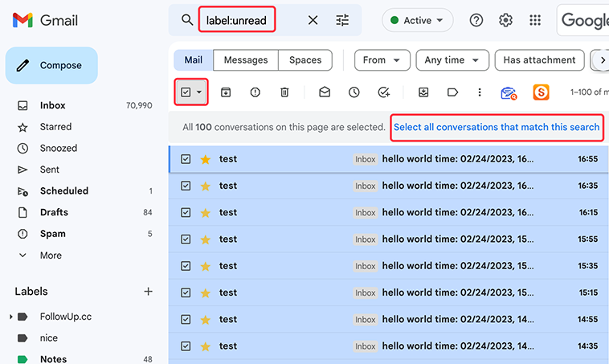
Task: Uncheck the 16:35 test email checkbox
Action: point(186,186)
